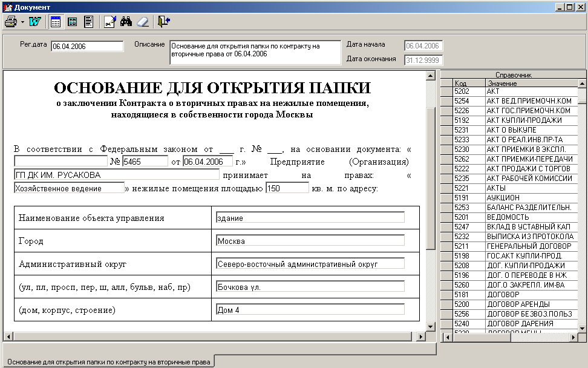Click the printer icon in the toolbar
Viewport: 588px width, 368px height.
coord(10,22)
